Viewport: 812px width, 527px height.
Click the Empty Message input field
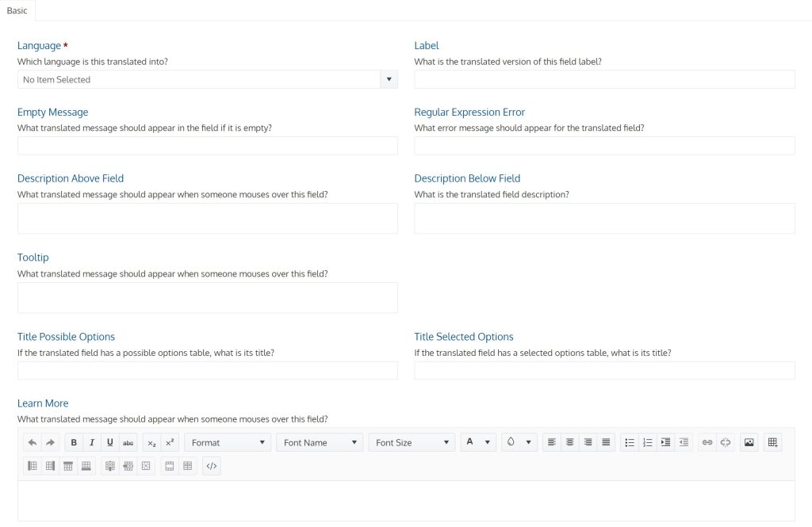(x=208, y=146)
